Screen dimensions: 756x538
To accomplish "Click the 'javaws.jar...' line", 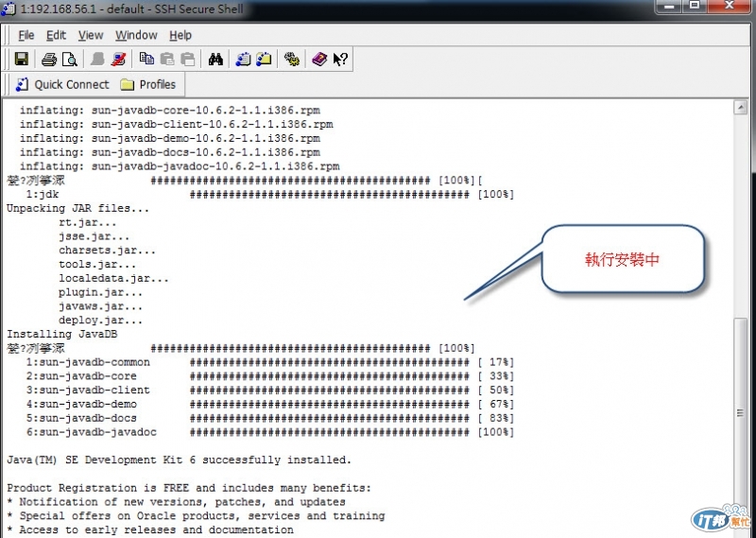I will 101,306.
